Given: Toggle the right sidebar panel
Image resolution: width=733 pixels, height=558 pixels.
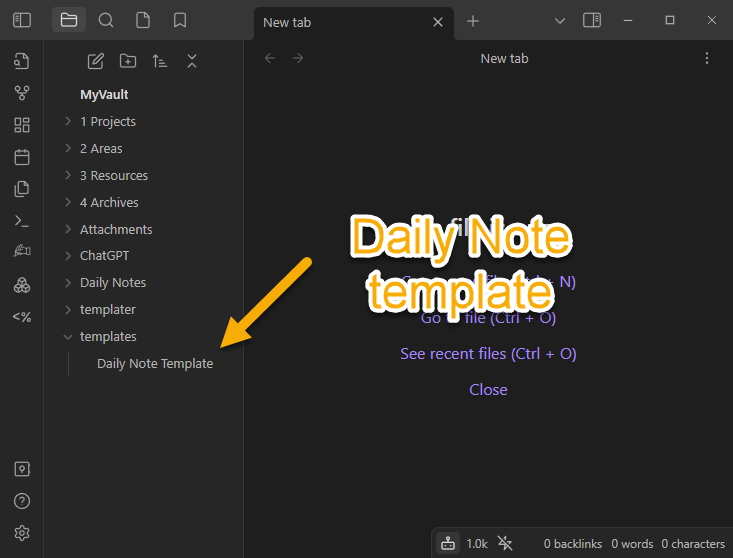Looking at the screenshot, I should (592, 20).
